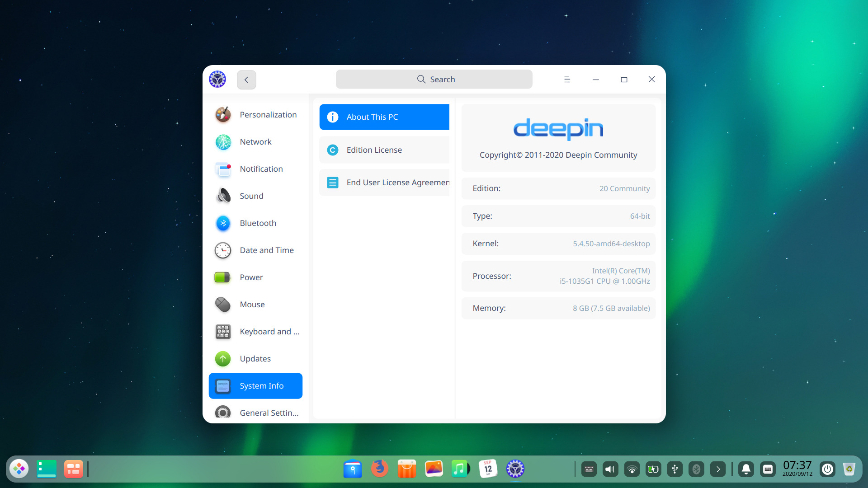
Task: Launch the Music app from the dock
Action: (461, 469)
